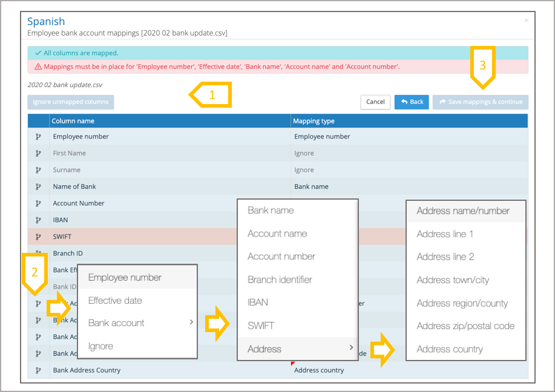Expand the Address submenu
Image resolution: width=555 pixels, height=392 pixels.
point(298,348)
